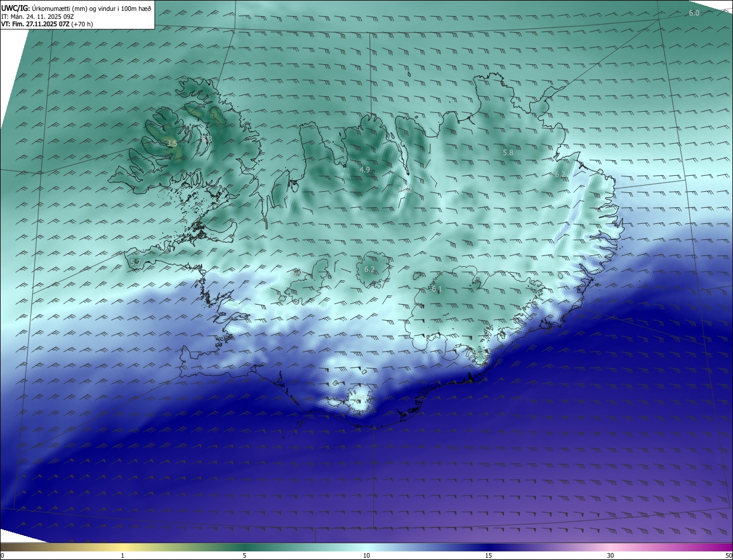Screen dimensions: 733x560
Task: Click the 30 label on the colorbar
Action: click(x=610, y=555)
